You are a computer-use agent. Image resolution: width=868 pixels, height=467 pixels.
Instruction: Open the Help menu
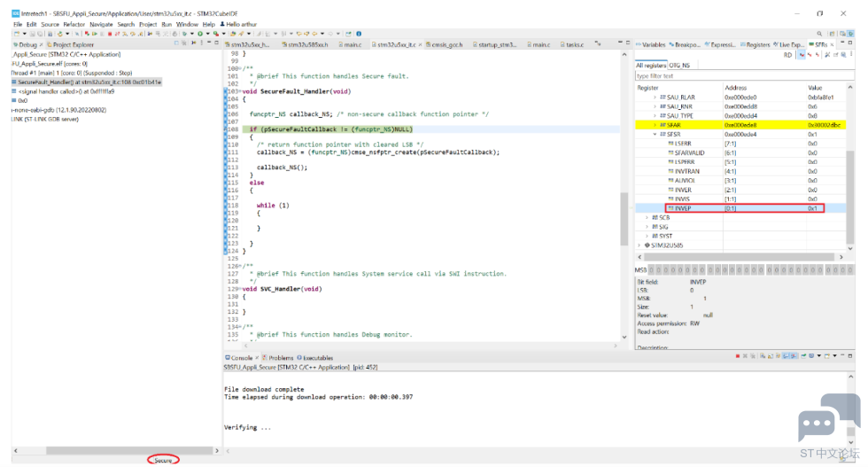pos(209,25)
